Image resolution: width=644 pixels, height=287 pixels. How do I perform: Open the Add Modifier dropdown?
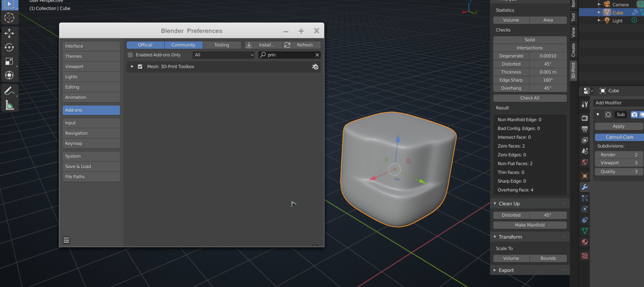tap(618, 103)
